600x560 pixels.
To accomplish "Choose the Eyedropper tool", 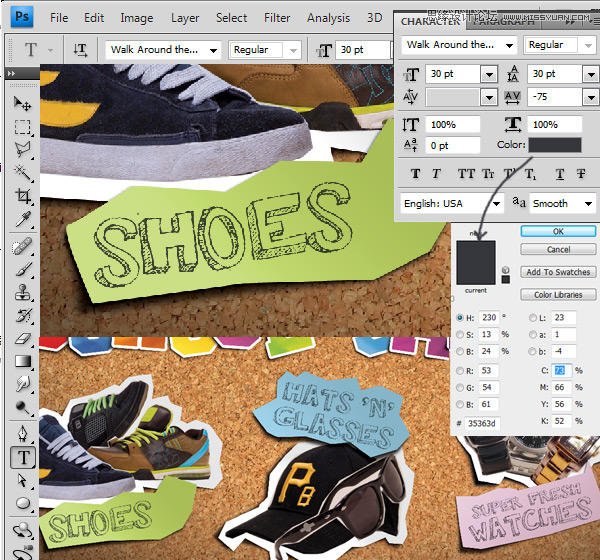I will coord(23,220).
